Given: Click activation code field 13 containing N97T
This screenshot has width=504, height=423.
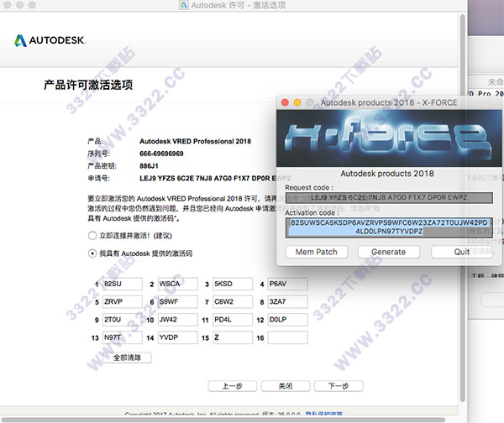Looking at the screenshot, I should 122,338.
